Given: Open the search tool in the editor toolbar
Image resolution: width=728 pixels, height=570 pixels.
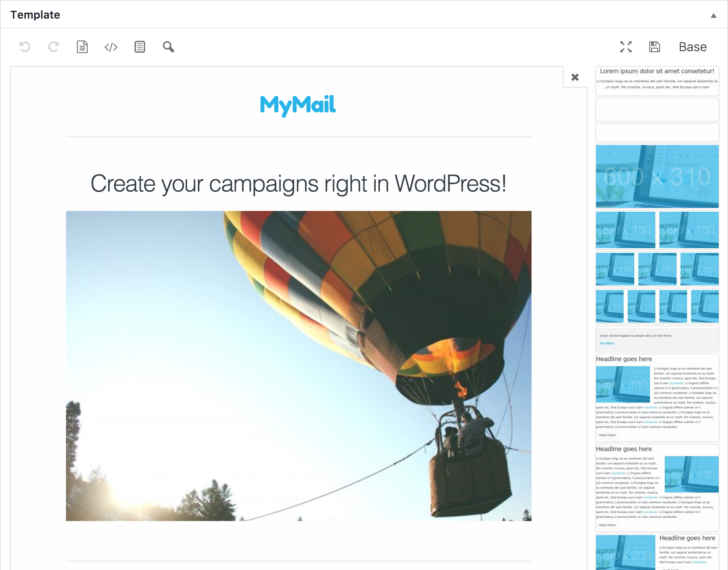Looking at the screenshot, I should [x=168, y=47].
